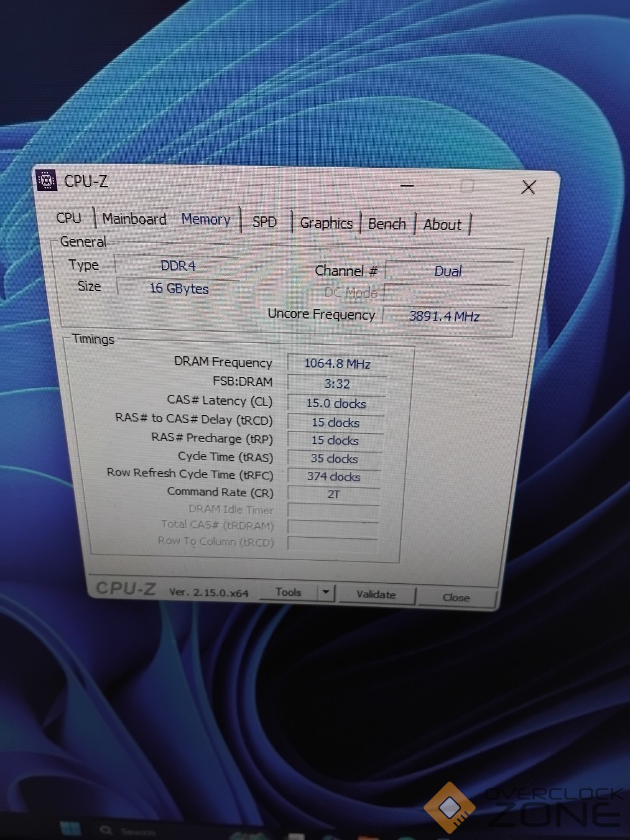The image size is (630, 840).
Task: Click the Validate button
Action: (x=376, y=594)
